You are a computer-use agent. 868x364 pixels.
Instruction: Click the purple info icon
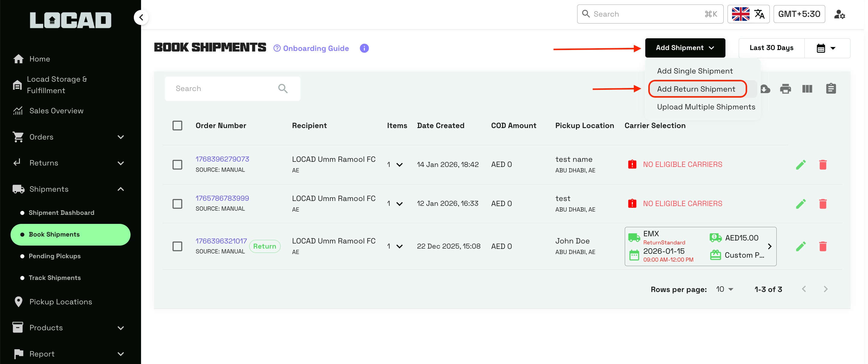click(364, 48)
